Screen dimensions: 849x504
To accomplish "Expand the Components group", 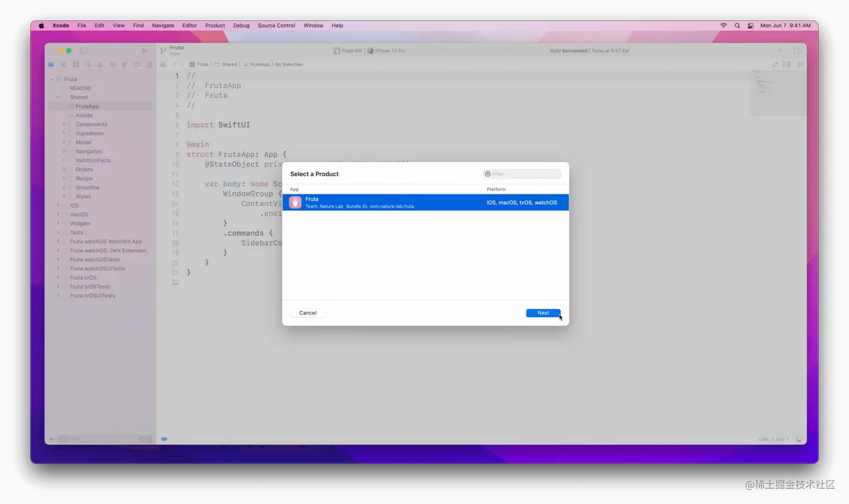I will (63, 124).
